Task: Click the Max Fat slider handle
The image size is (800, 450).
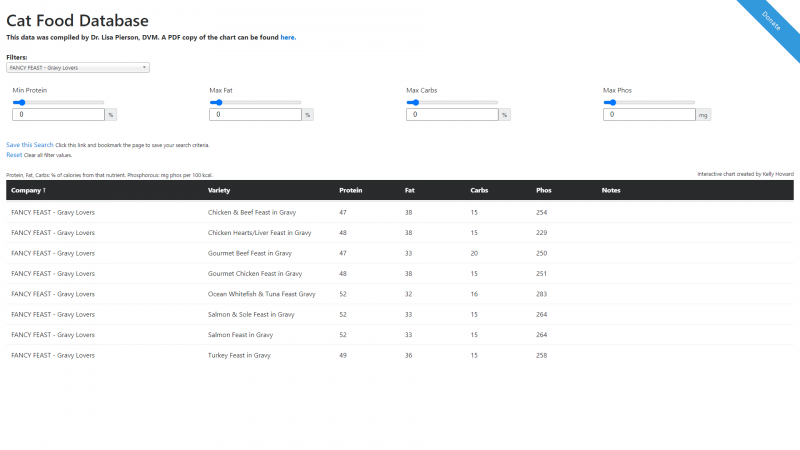Action: click(218, 102)
